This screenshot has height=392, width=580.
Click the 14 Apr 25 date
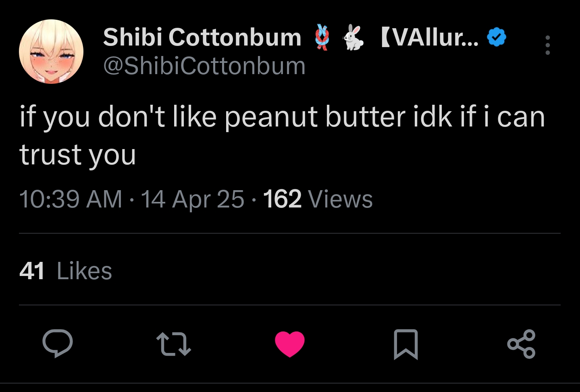192,199
